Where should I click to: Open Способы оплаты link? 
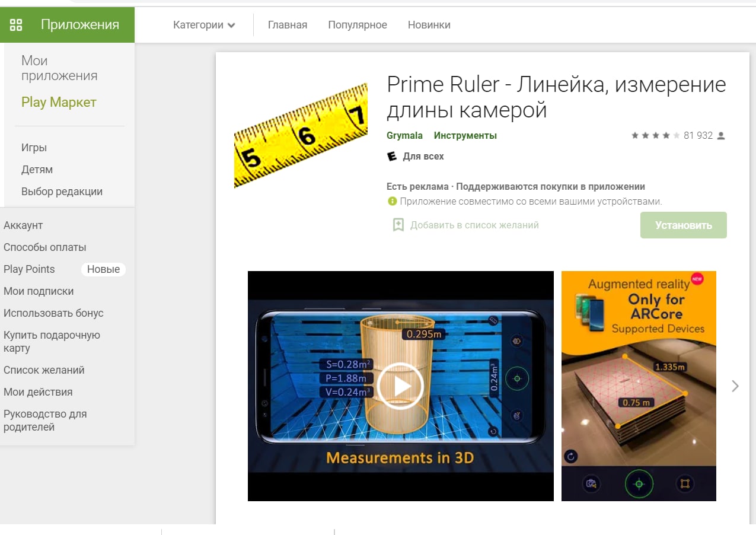45,247
